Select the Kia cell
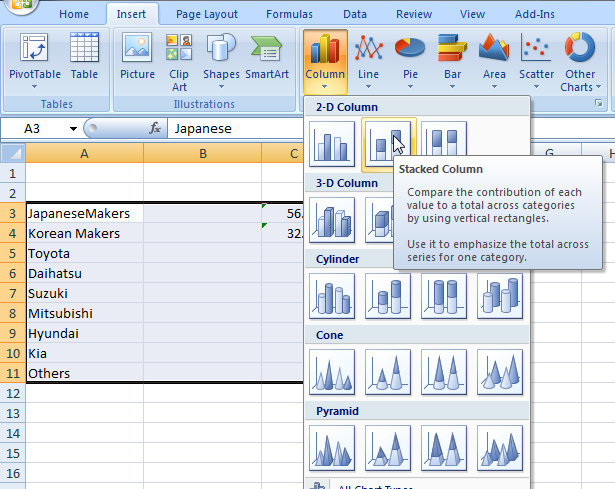 pos(85,353)
